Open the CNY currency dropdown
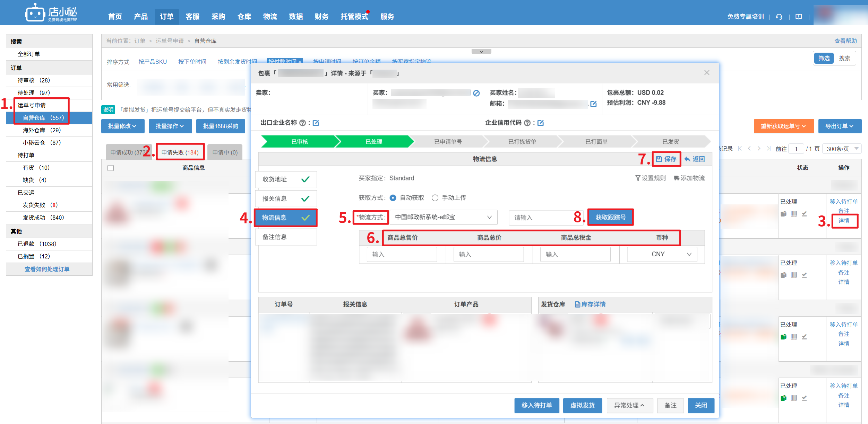Screen dimensions: 868x424 coord(662,254)
